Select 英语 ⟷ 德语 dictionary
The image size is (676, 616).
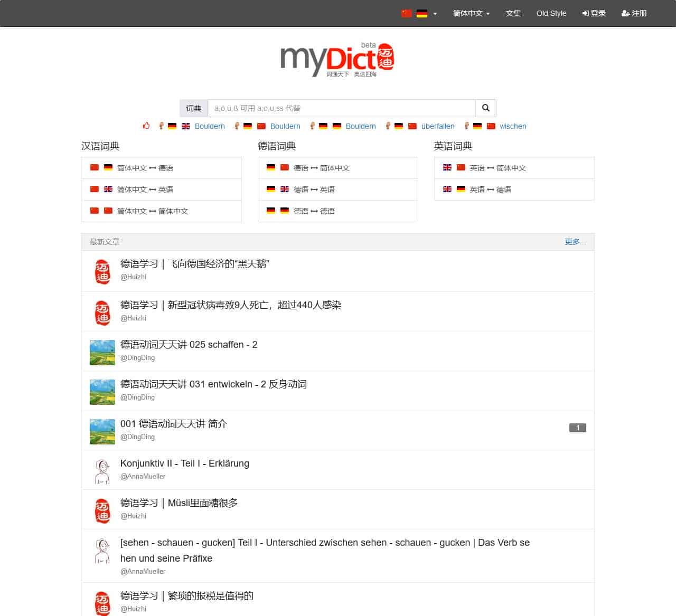coord(514,189)
